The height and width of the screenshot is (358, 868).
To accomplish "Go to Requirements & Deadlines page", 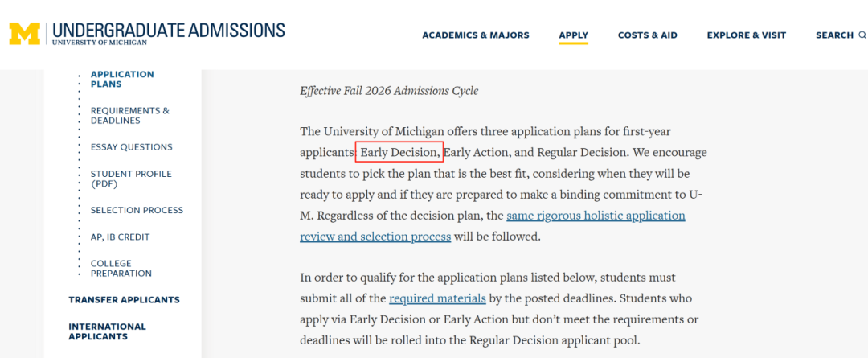I will (130, 115).
